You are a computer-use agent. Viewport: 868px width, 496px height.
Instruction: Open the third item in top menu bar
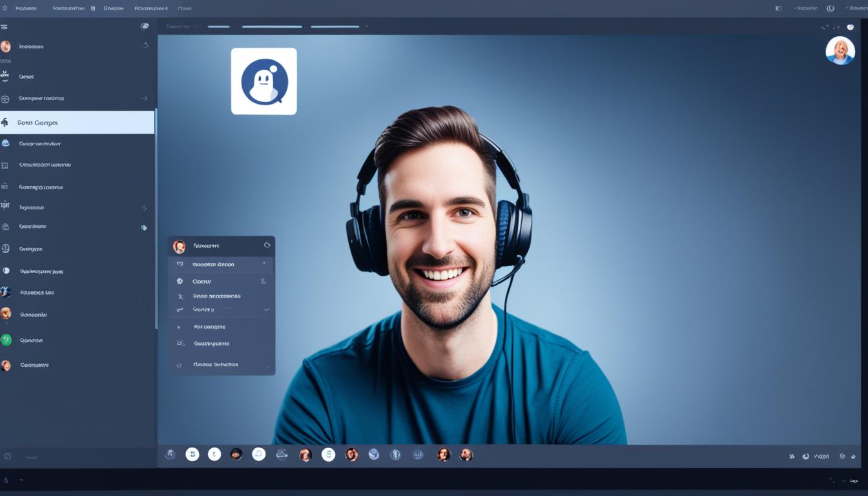[x=114, y=8]
